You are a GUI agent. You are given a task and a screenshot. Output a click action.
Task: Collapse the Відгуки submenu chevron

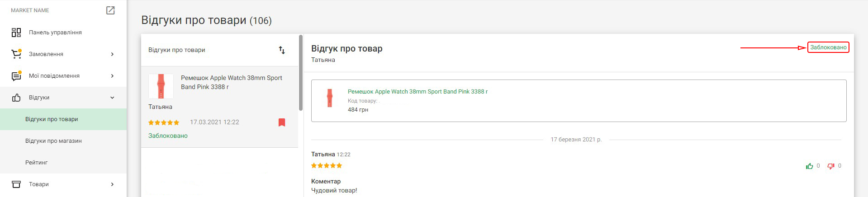click(x=112, y=98)
